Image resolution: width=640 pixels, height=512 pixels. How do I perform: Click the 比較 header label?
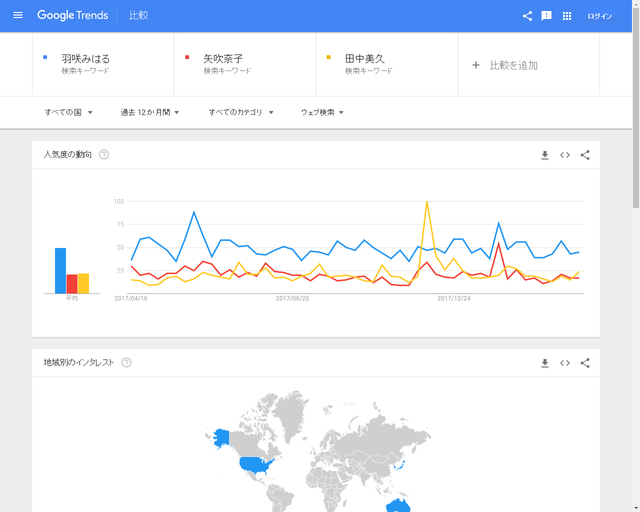(138, 16)
